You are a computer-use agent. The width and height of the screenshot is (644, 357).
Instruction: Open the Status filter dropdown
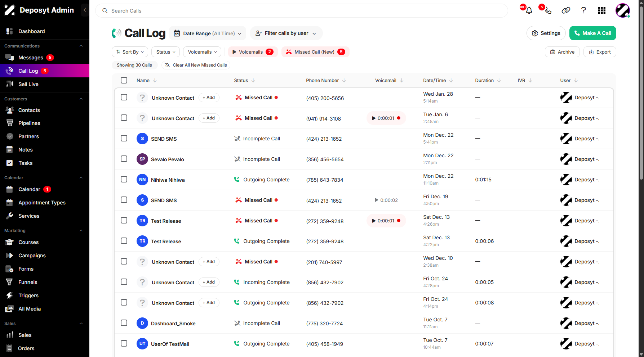(x=166, y=52)
